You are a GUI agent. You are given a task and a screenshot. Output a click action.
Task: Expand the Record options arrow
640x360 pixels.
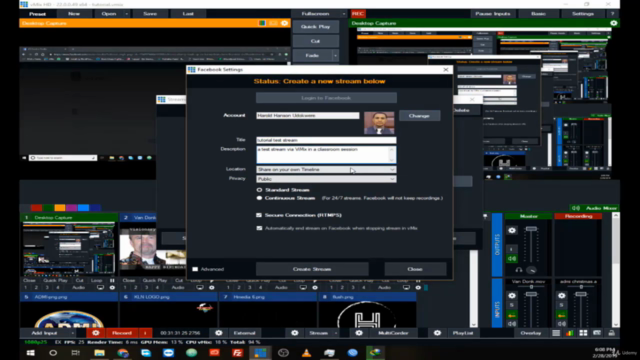145,333
